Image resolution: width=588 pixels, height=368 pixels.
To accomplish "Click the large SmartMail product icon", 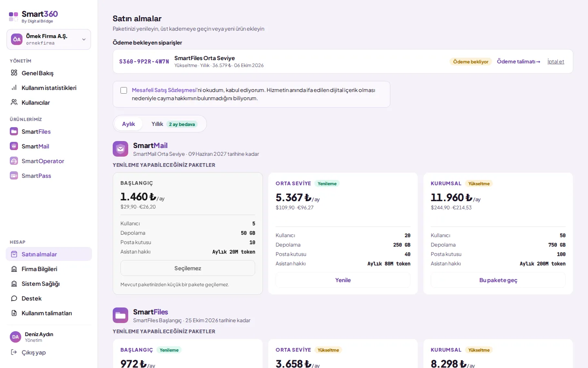I will point(120,149).
